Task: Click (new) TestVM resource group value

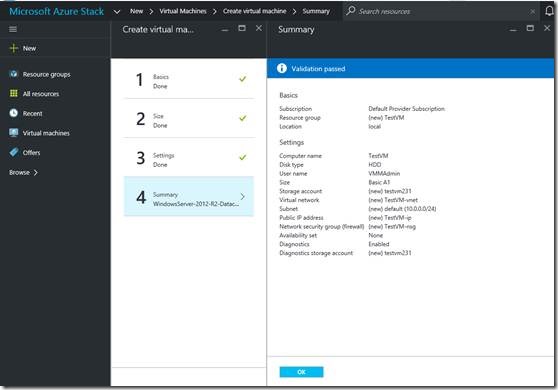Action: click(386, 118)
